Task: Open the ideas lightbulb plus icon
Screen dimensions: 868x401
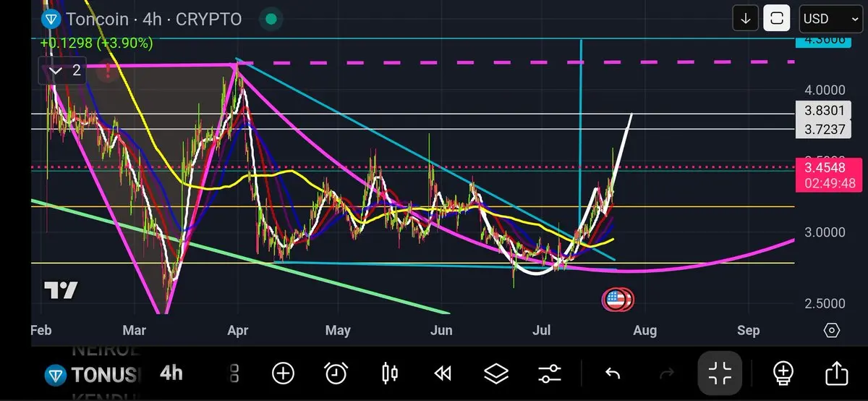Action: click(783, 373)
